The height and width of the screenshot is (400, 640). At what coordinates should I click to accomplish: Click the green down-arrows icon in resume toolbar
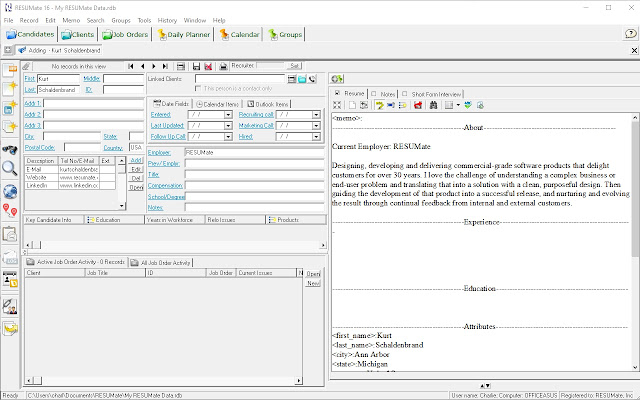468,105
